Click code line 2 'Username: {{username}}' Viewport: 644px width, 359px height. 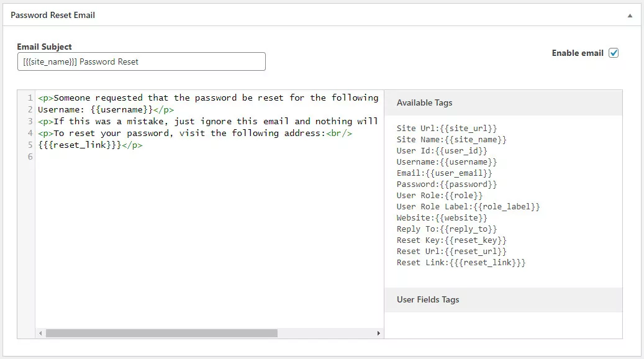click(106, 110)
